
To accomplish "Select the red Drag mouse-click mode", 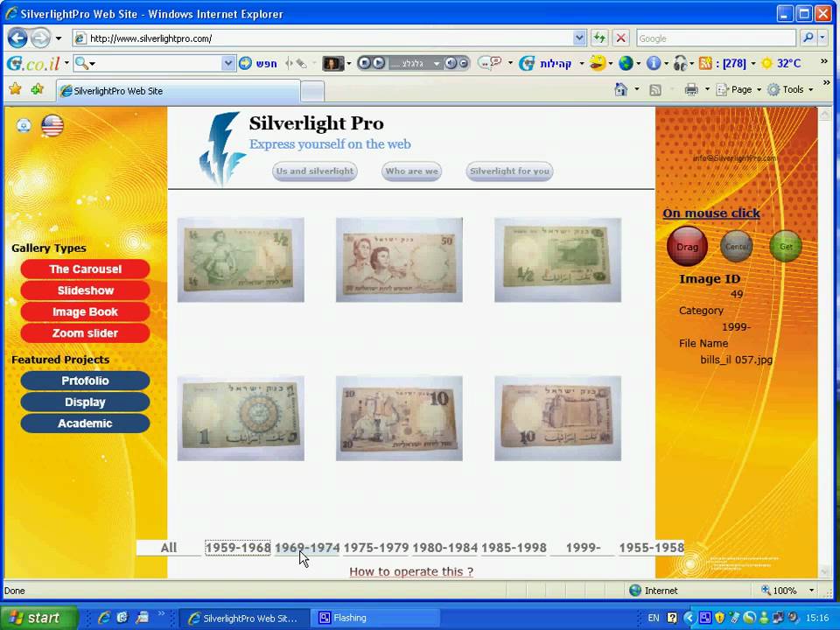I will point(688,247).
